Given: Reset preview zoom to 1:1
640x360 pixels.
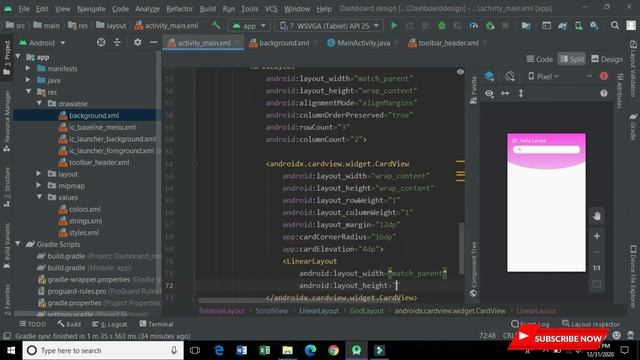Looking at the screenshot, I should click(x=597, y=268).
